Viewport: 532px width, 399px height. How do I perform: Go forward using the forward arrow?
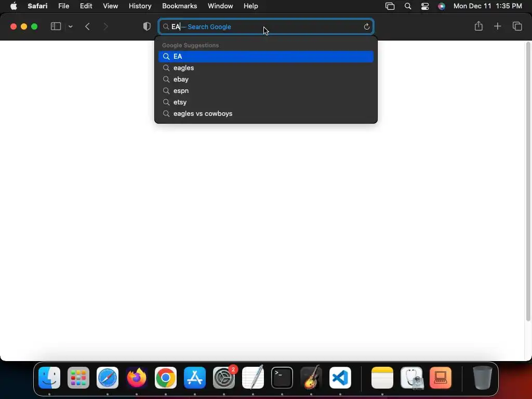pyautogui.click(x=105, y=26)
